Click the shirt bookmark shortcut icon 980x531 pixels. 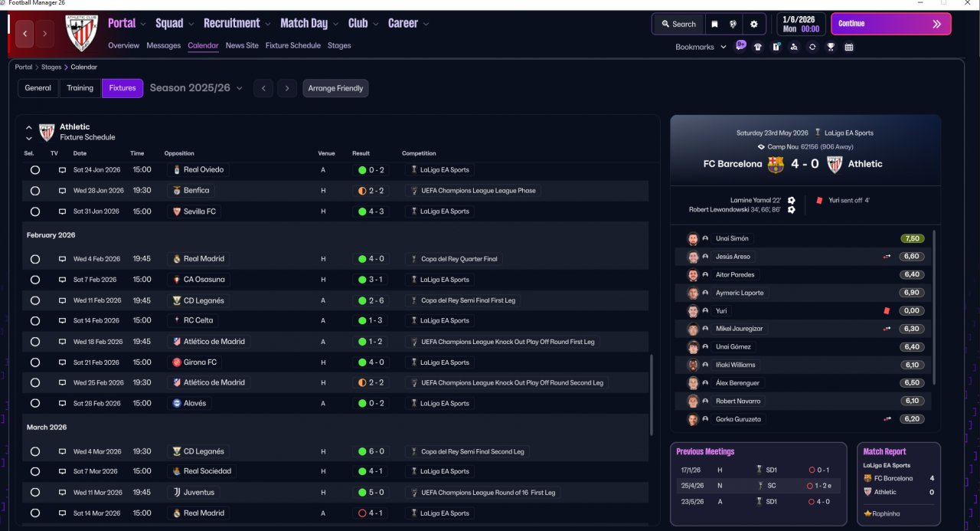(x=758, y=47)
